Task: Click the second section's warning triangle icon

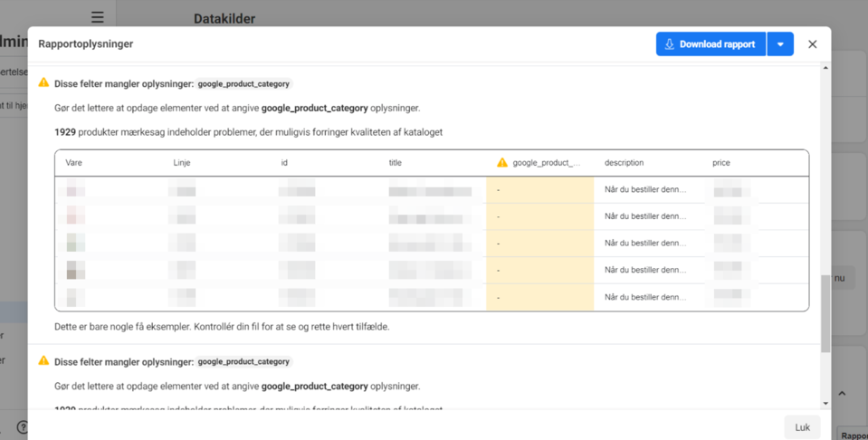Action: (x=43, y=361)
